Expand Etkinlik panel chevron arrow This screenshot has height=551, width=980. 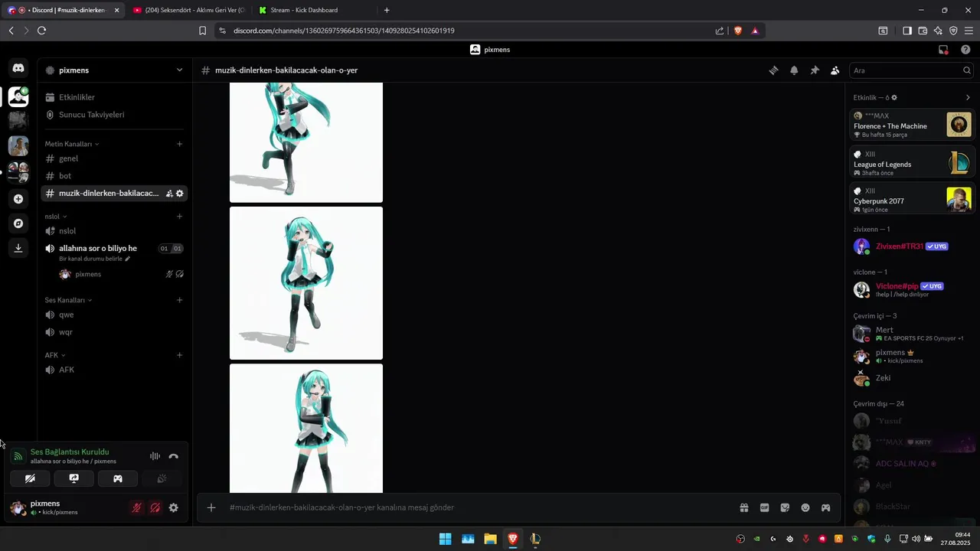968,98
